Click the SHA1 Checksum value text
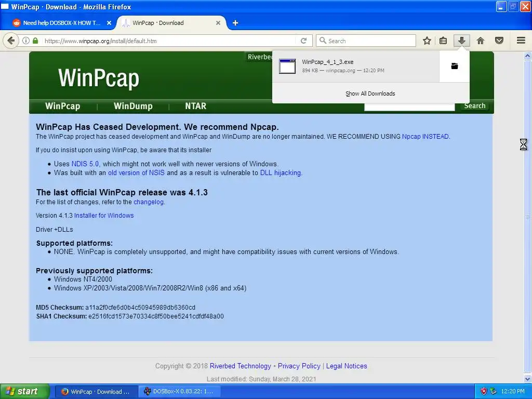 (x=156, y=316)
